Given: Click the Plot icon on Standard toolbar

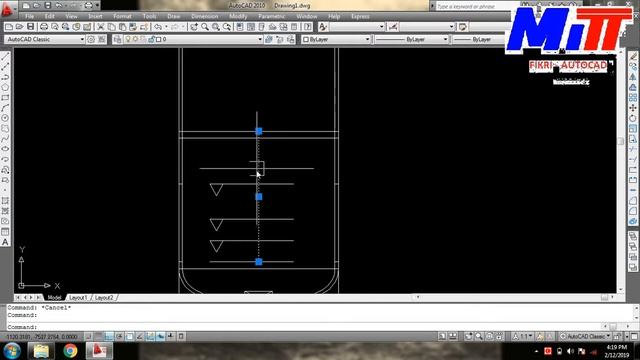Looking at the screenshot, I should click(44, 27).
